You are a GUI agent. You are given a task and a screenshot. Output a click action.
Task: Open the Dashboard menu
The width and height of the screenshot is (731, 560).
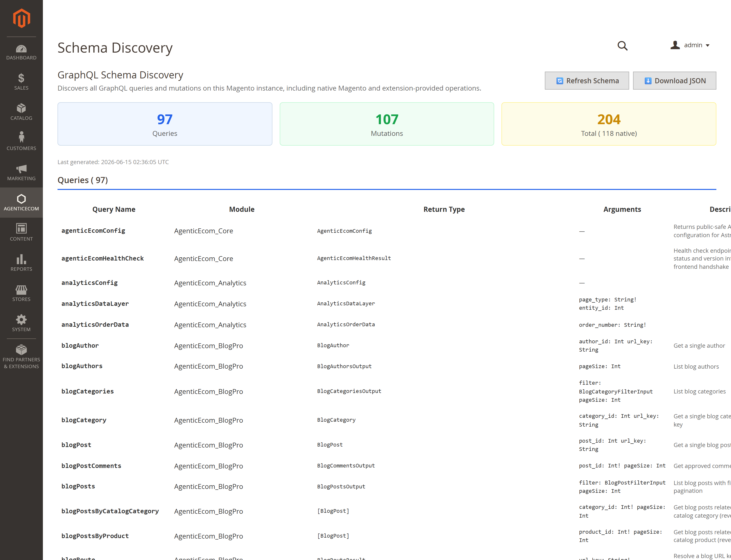tap(21, 52)
